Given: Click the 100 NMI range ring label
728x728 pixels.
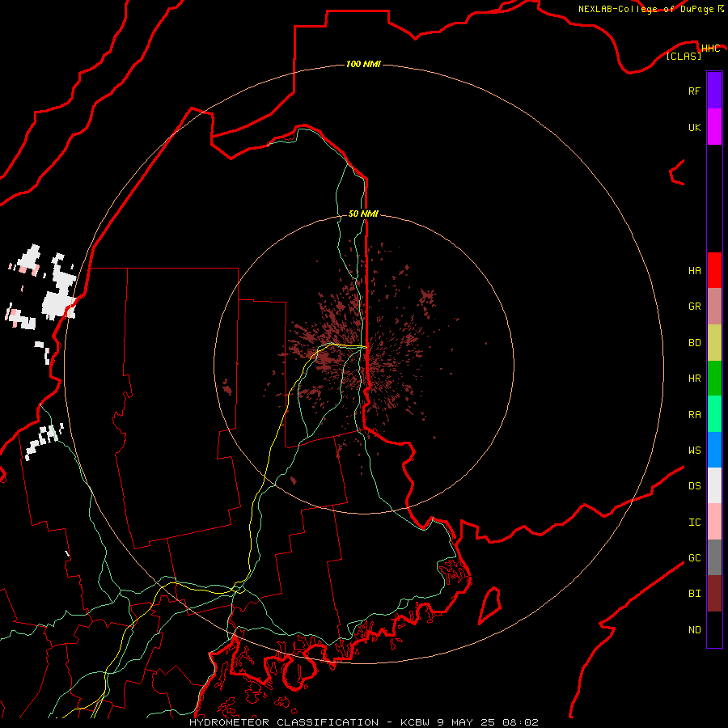Looking at the screenshot, I should tap(363, 64).
